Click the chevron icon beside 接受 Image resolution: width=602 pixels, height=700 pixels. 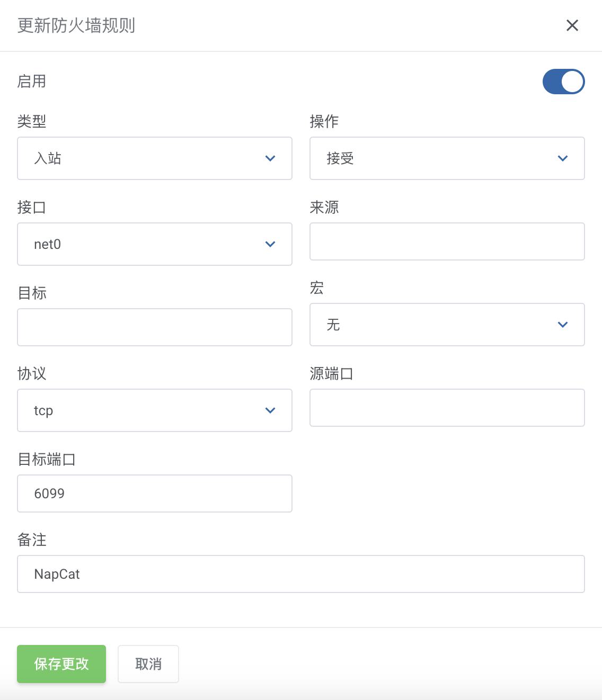click(563, 158)
